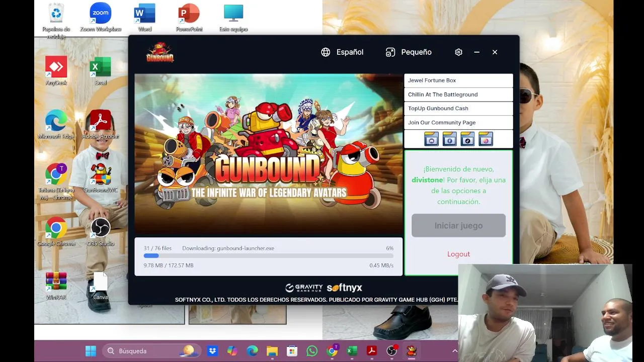Viewport: 644px width, 362px height.
Task: Click the Gunbound logo in launcher header
Action: (x=160, y=52)
